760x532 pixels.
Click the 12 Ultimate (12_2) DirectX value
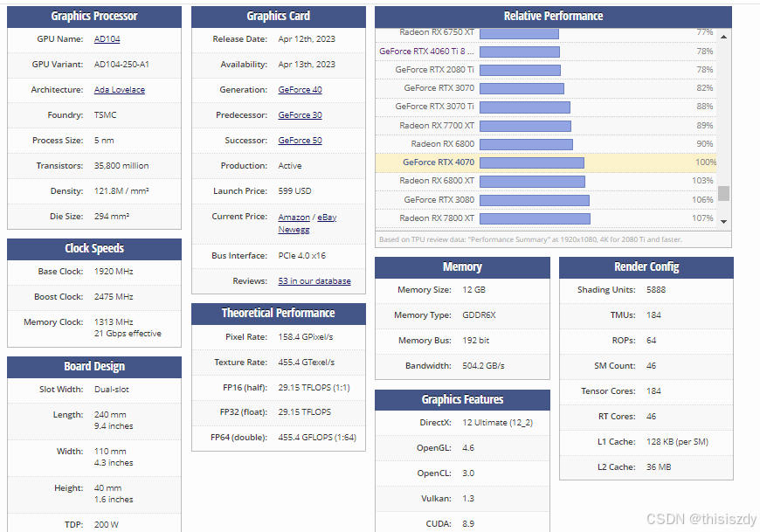coord(497,423)
